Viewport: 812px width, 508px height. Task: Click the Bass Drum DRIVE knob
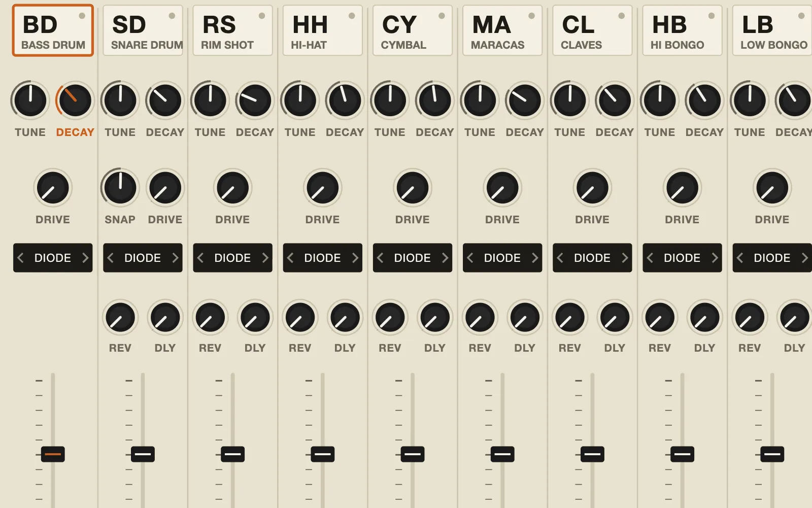point(53,188)
